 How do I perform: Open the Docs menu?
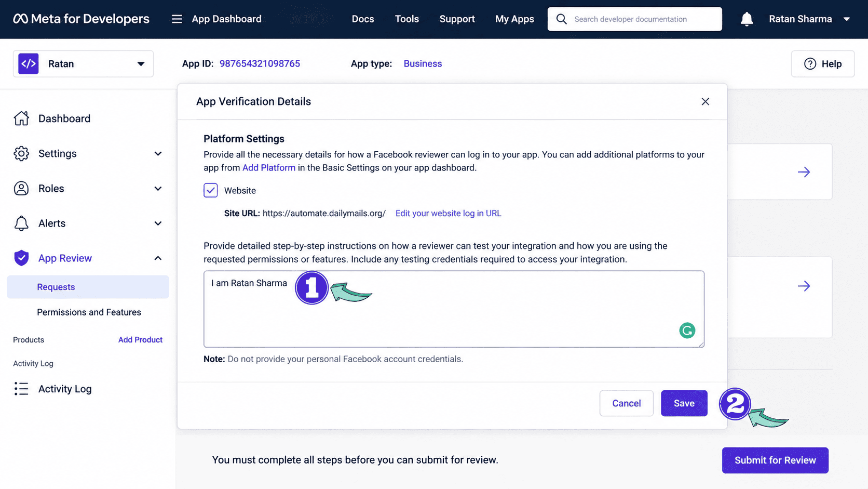click(363, 19)
